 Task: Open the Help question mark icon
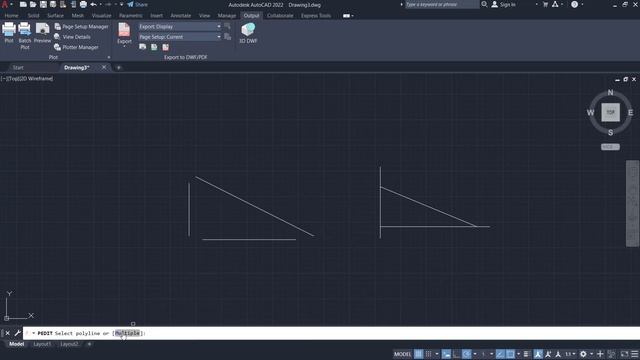[x=574, y=4]
